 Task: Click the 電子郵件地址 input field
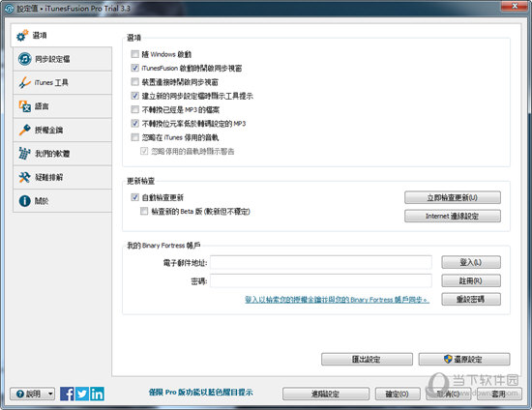pos(321,262)
